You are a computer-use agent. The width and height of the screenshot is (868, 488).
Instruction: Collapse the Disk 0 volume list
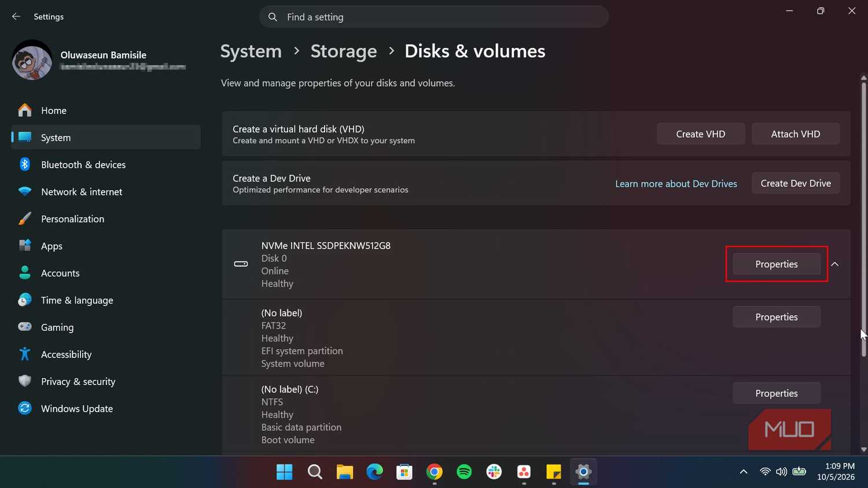tap(835, 264)
